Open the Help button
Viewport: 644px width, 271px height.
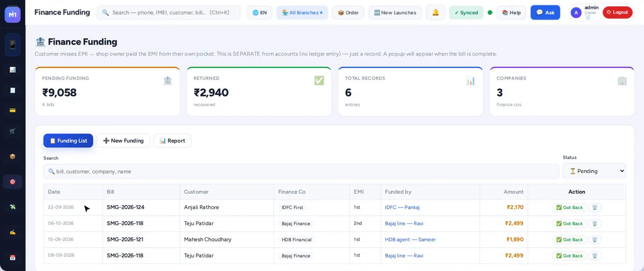511,12
